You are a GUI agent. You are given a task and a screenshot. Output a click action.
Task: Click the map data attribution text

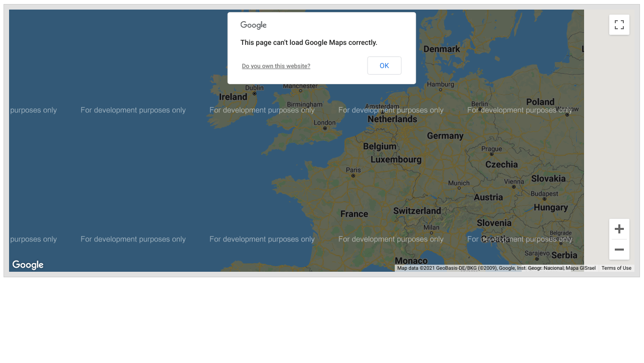coord(496,268)
